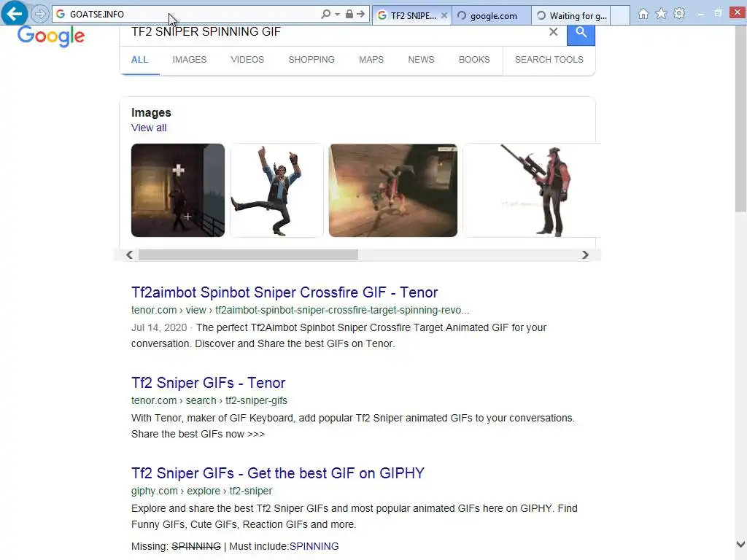
Task: Clear the search query with X
Action: point(553,32)
